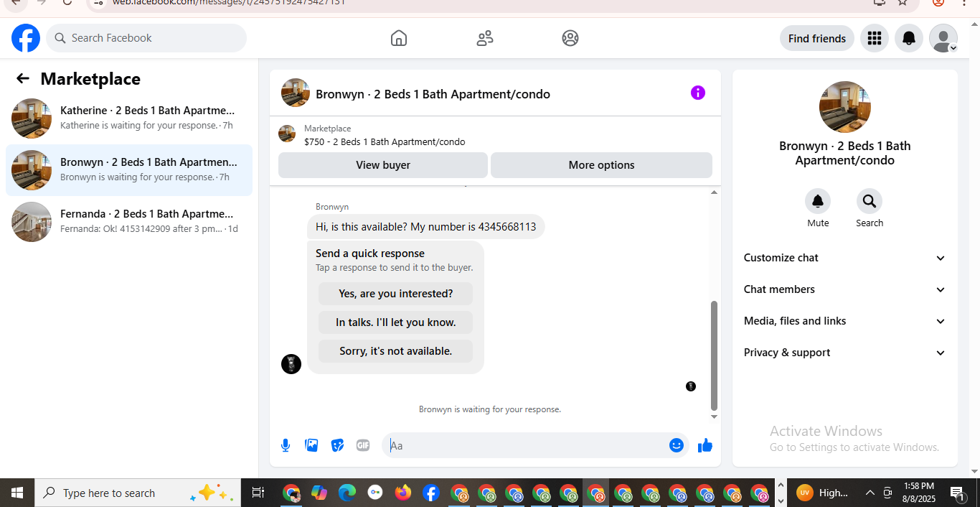The width and height of the screenshot is (980, 507).
Task: Click the attach photo icon
Action: pos(311,445)
